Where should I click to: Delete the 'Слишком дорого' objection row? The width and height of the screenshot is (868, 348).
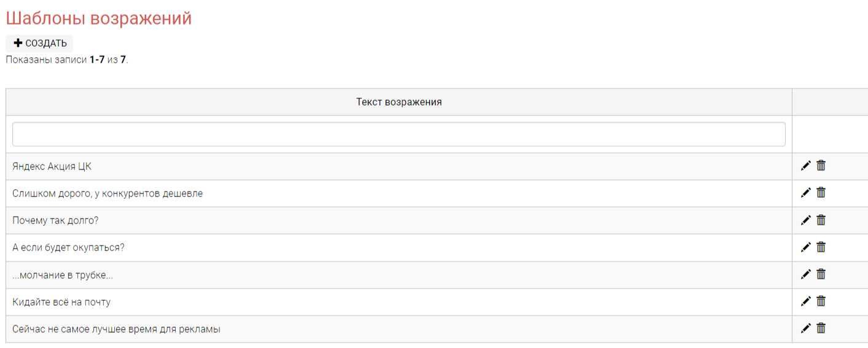821,193
